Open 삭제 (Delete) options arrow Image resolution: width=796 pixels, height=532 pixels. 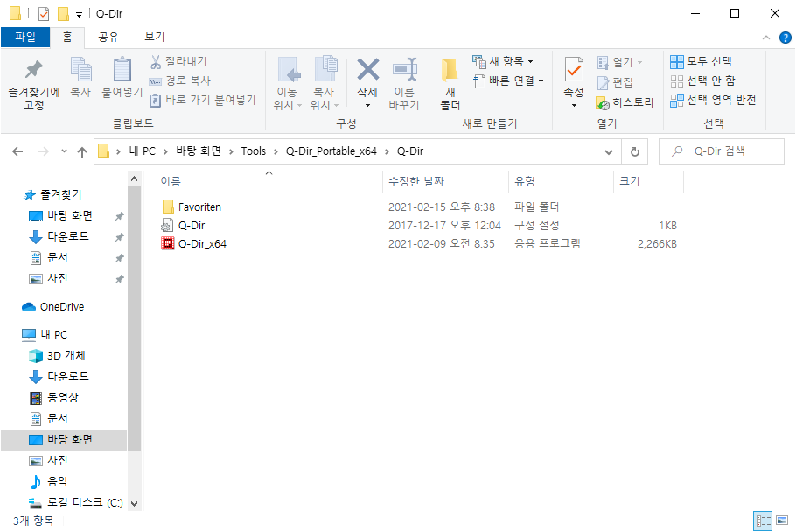click(x=367, y=105)
